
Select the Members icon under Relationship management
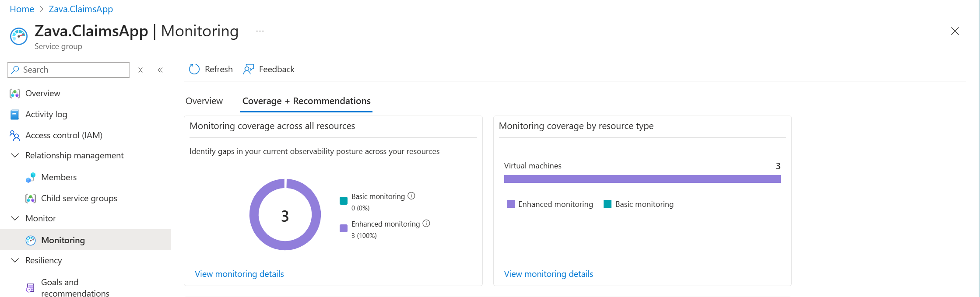coord(30,177)
